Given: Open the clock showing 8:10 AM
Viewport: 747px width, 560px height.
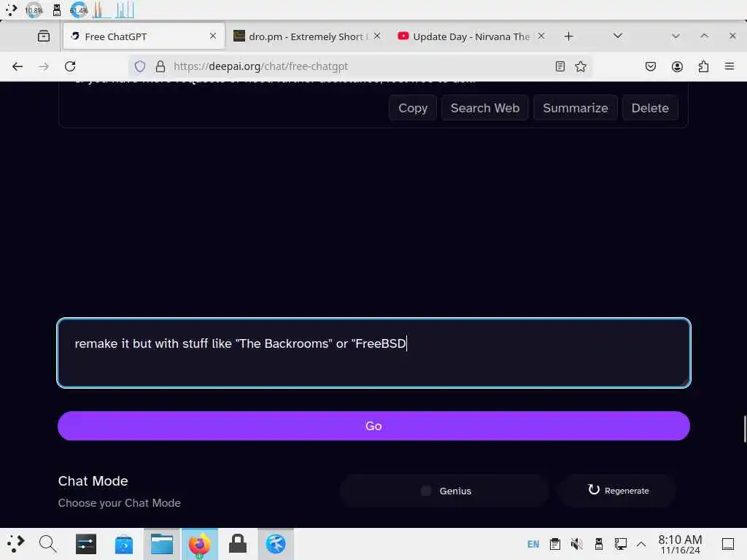Looking at the screenshot, I should pos(680,544).
